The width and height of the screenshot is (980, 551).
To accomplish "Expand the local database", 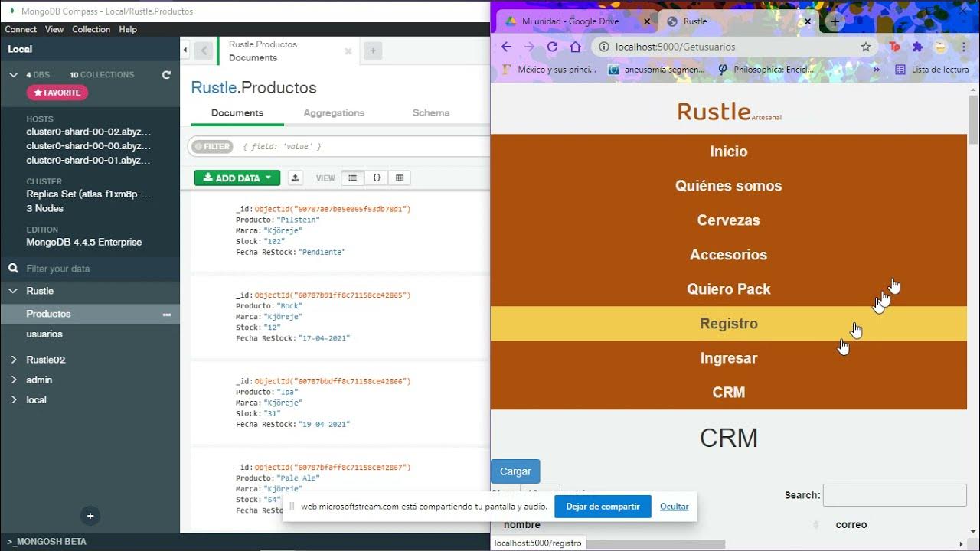I will tap(13, 399).
